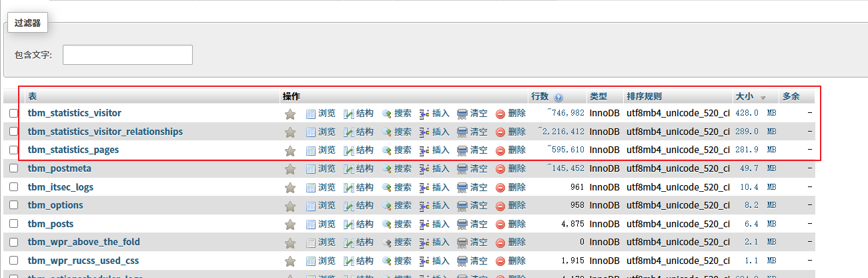Focus the 包含文字 filter input field
Screen dimensions: 868x278
pos(127,55)
